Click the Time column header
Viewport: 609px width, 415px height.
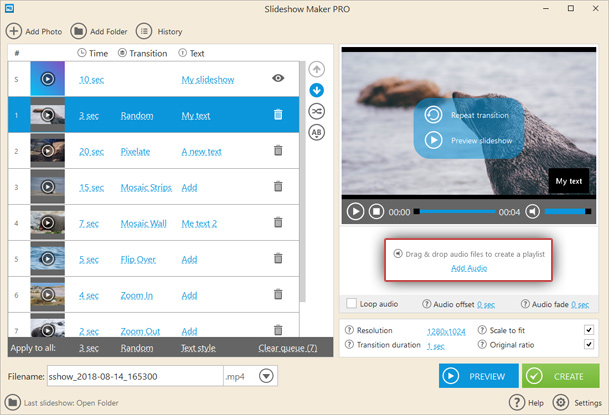pos(93,53)
